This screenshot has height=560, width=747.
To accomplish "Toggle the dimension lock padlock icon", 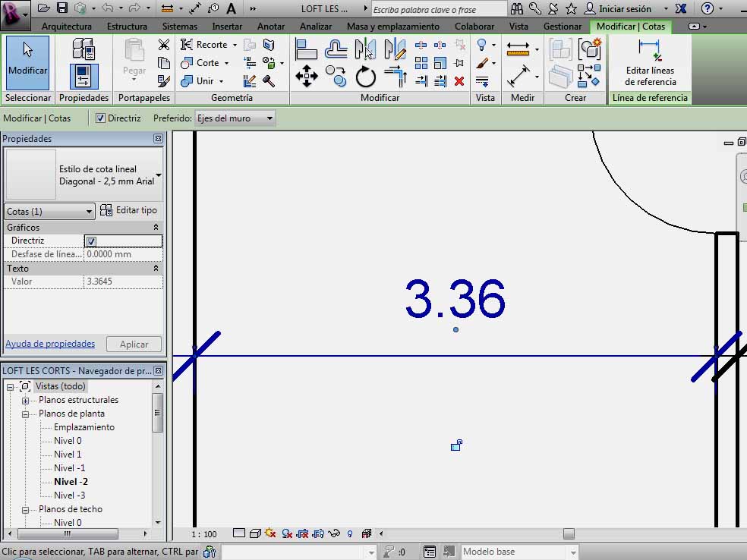I will [455, 445].
